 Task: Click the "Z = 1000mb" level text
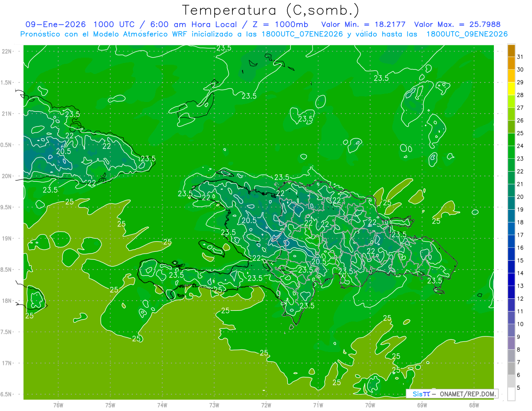[280, 24]
